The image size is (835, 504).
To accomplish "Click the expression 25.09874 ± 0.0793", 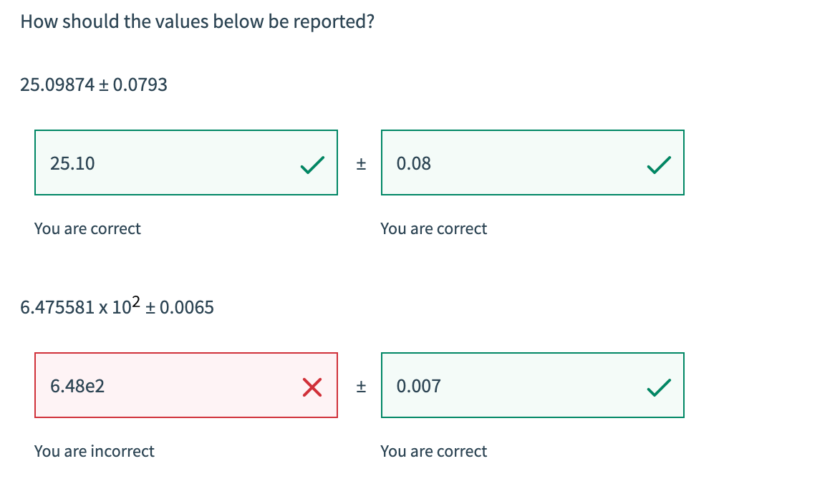I will tap(94, 84).
